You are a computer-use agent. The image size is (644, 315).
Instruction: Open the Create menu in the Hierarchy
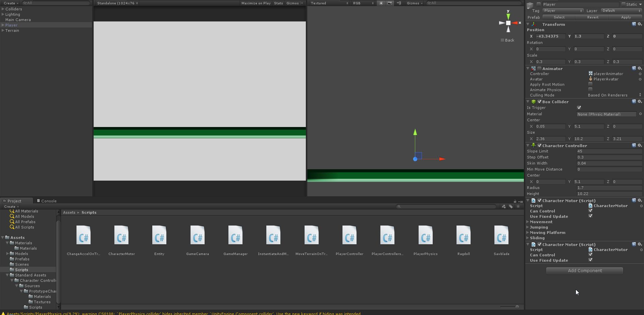pyautogui.click(x=10, y=3)
